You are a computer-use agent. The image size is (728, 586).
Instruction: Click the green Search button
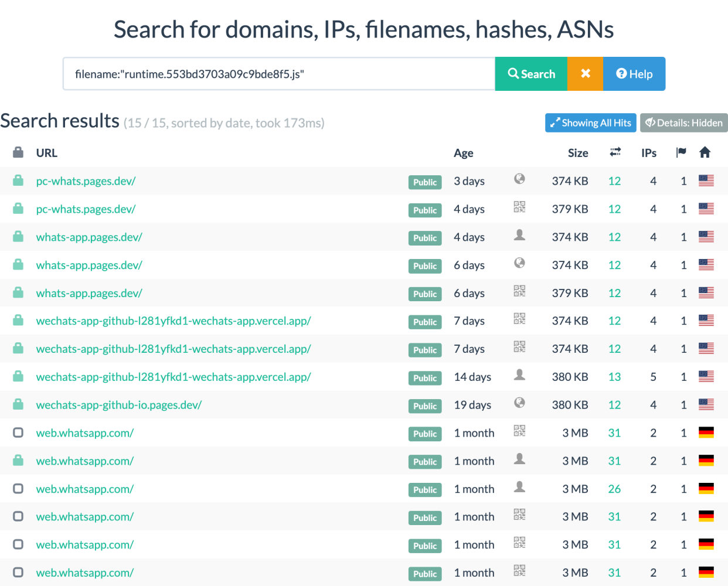tap(531, 74)
